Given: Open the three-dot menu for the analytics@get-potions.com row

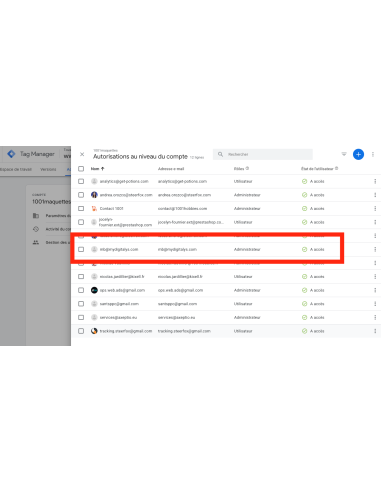Looking at the screenshot, I should pyautogui.click(x=375, y=181).
